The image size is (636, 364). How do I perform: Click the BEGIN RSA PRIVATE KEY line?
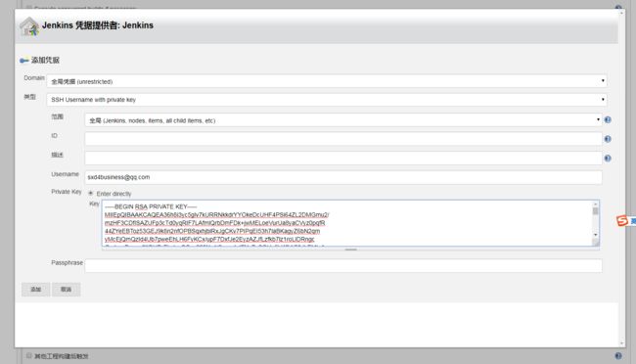(151, 206)
